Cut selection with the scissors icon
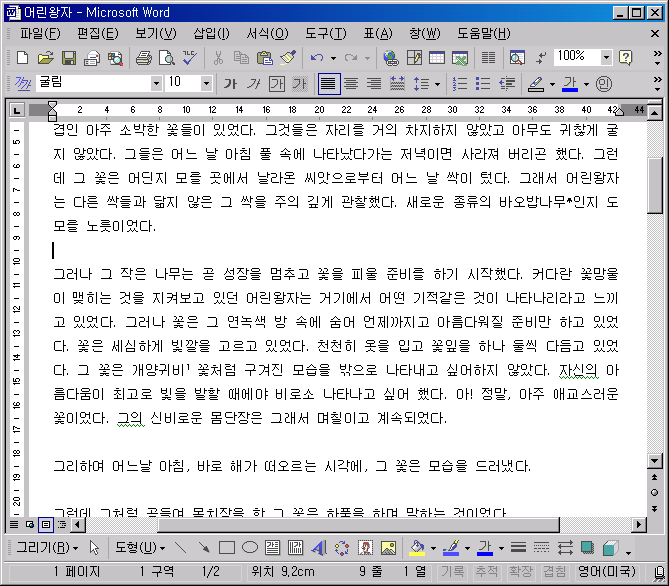The width and height of the screenshot is (669, 586). pos(218,58)
